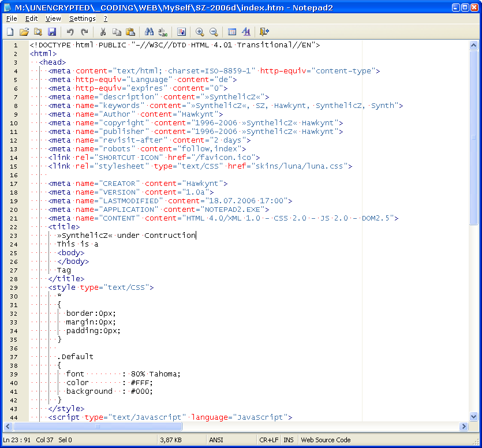Click line number 16 in the margin

(x=14, y=175)
